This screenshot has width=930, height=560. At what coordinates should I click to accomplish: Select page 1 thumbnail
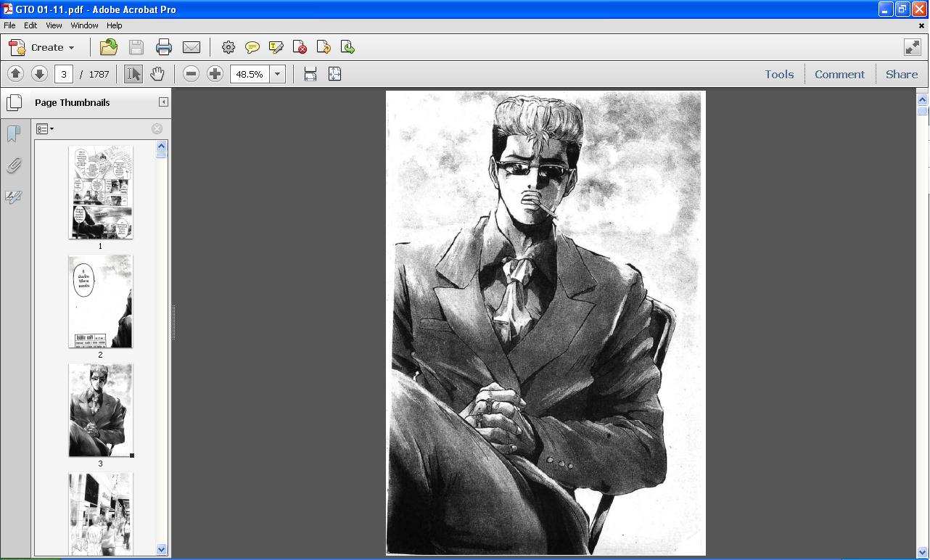tap(101, 192)
